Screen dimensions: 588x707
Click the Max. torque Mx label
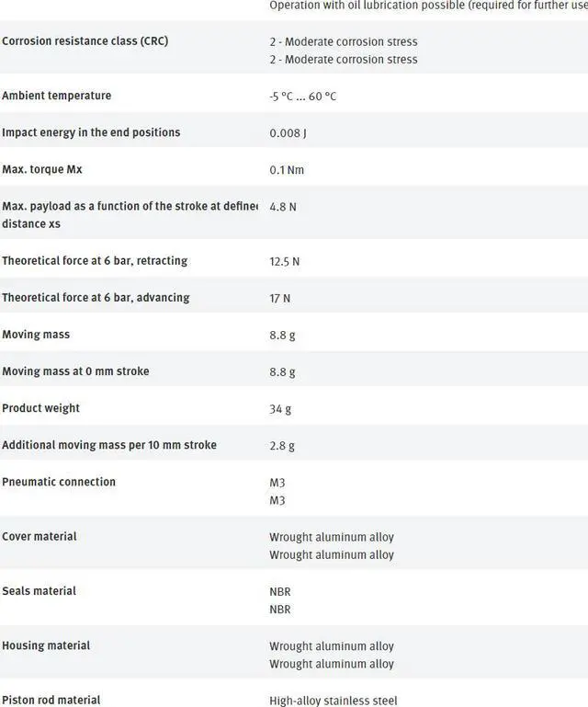[x=42, y=169]
